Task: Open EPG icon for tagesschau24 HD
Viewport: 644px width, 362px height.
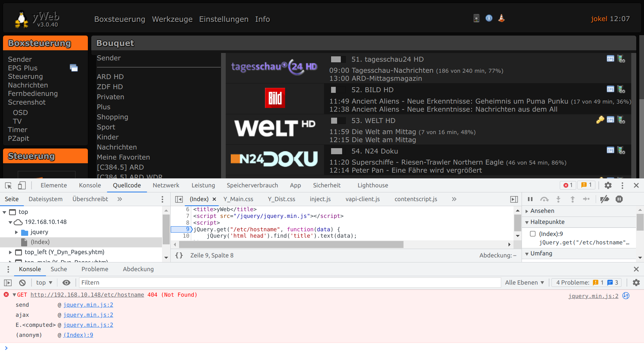Action: pyautogui.click(x=610, y=59)
